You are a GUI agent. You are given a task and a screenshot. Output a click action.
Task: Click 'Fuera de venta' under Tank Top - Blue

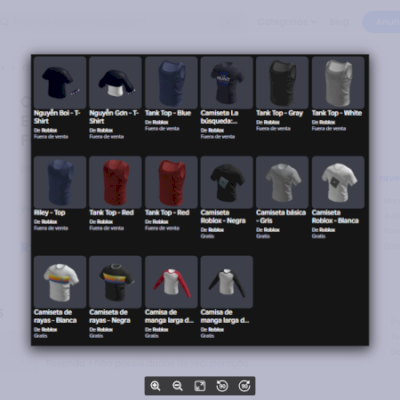162,129
